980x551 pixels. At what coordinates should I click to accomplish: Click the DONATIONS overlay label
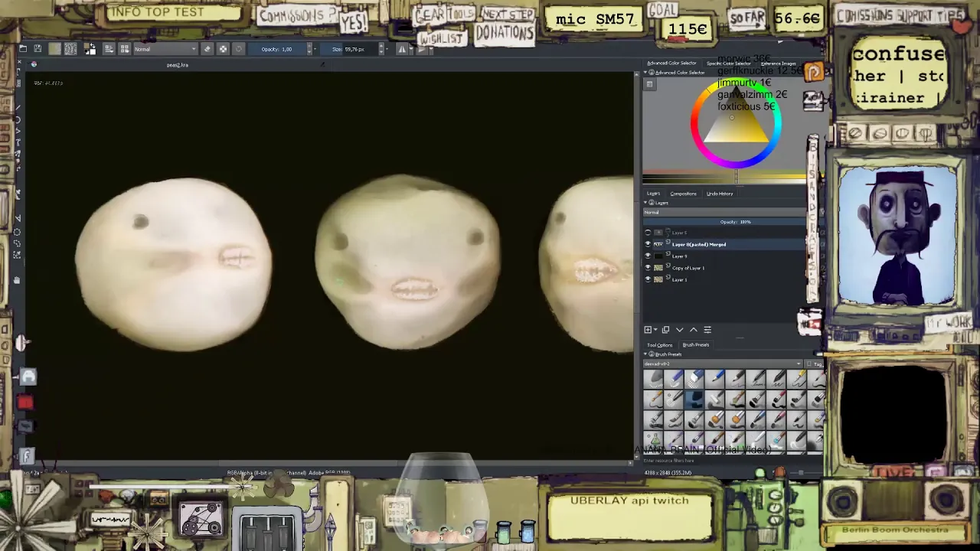tap(504, 33)
